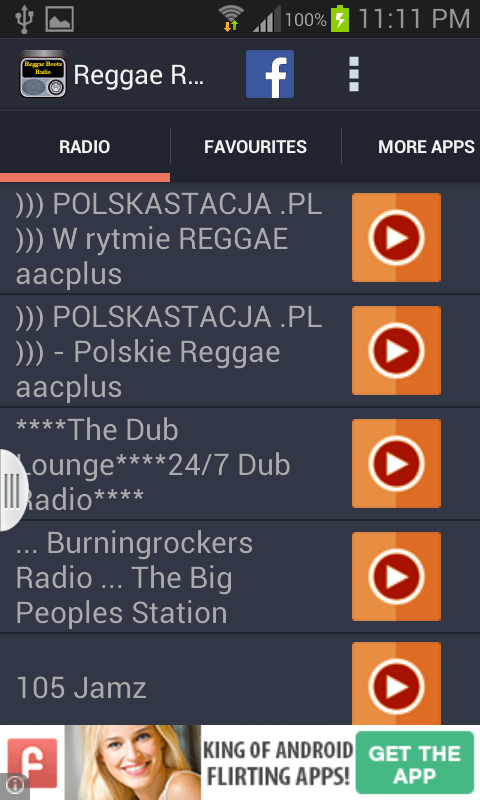Viewport: 480px width, 800px height.
Task: Tap the GET THE APP ad button
Action: [415, 763]
